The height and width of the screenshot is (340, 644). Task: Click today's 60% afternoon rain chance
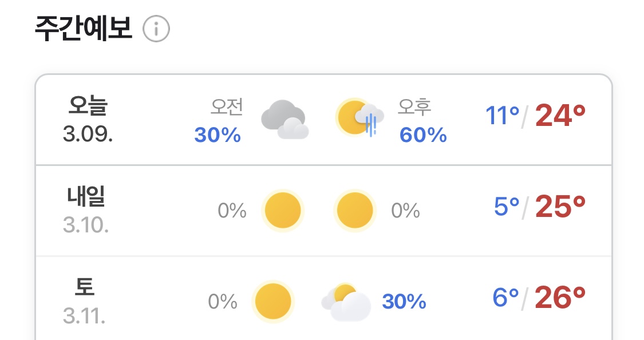pyautogui.click(x=423, y=135)
